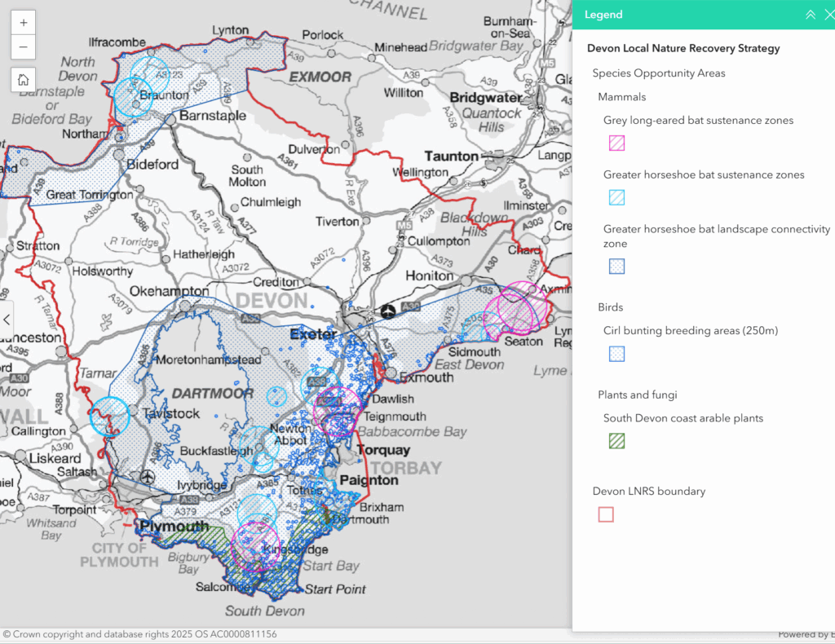Click grey long-eared bat pink swatch

tap(616, 143)
